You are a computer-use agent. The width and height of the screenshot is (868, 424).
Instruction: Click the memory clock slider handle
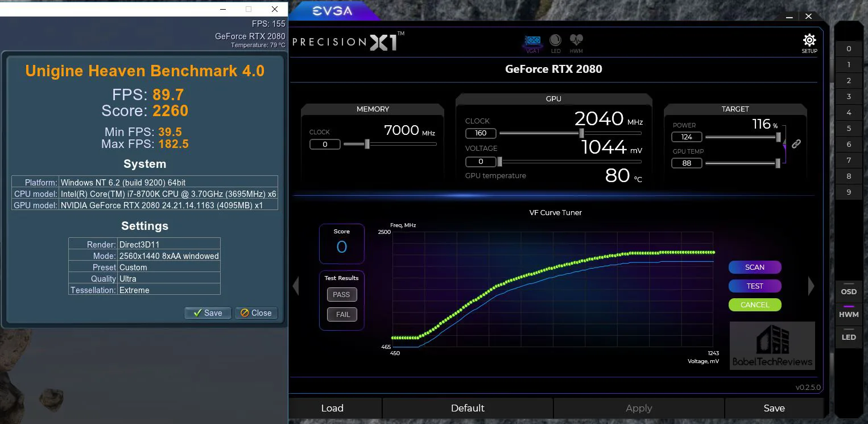(x=367, y=144)
